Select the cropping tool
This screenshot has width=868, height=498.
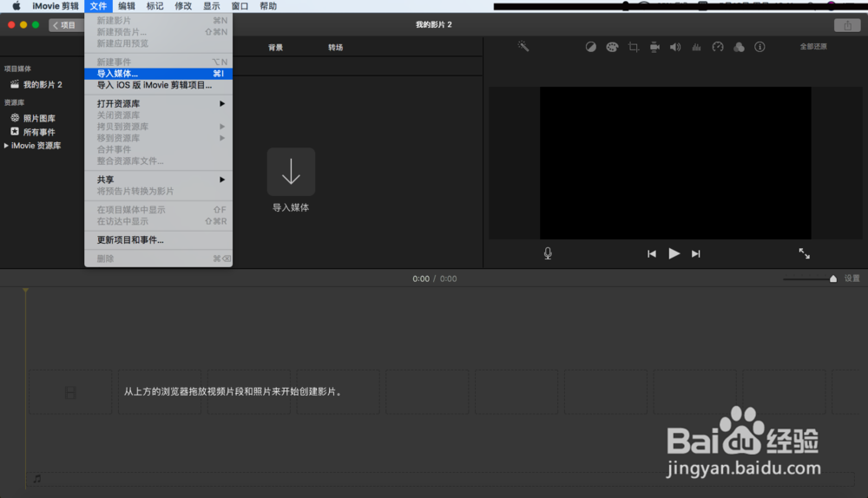click(634, 47)
